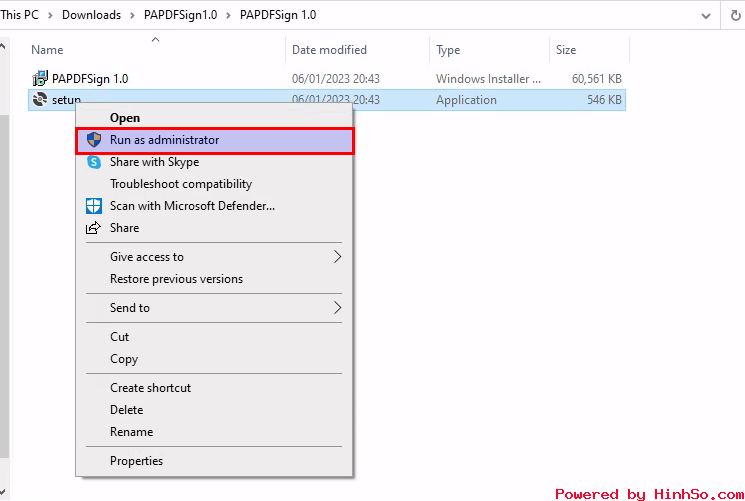
Task: Select the setup file name
Action: coord(66,100)
